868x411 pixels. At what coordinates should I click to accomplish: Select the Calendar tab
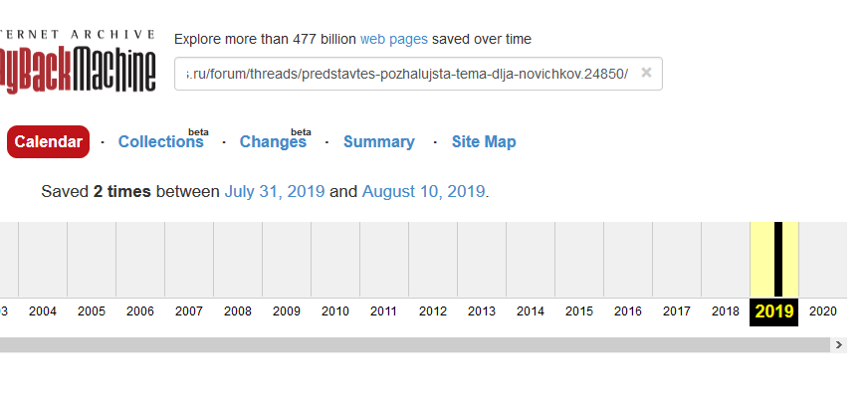tap(48, 141)
